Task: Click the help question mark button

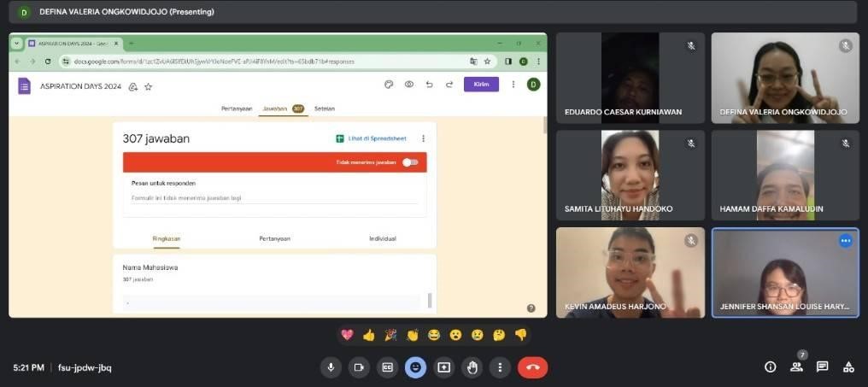Action: click(531, 308)
